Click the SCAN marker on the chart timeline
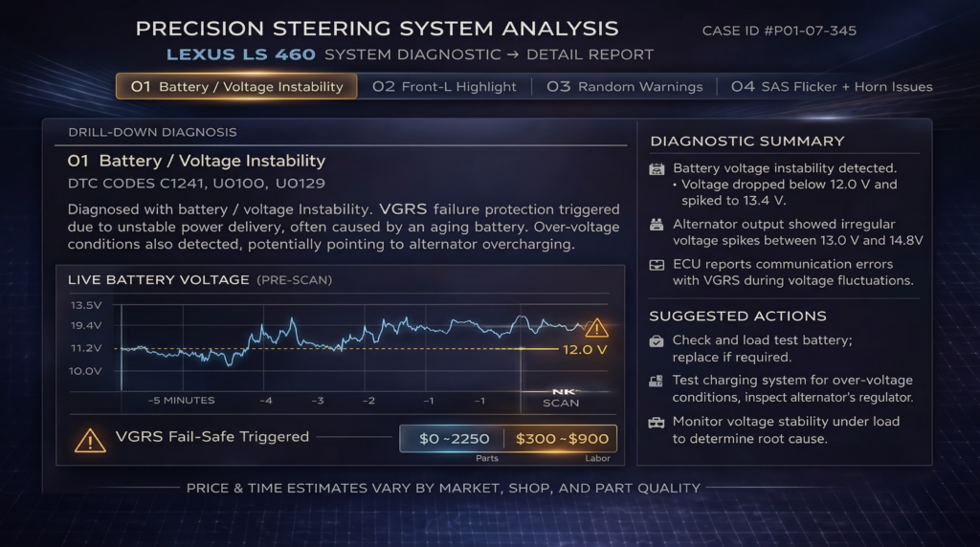 coord(561,402)
